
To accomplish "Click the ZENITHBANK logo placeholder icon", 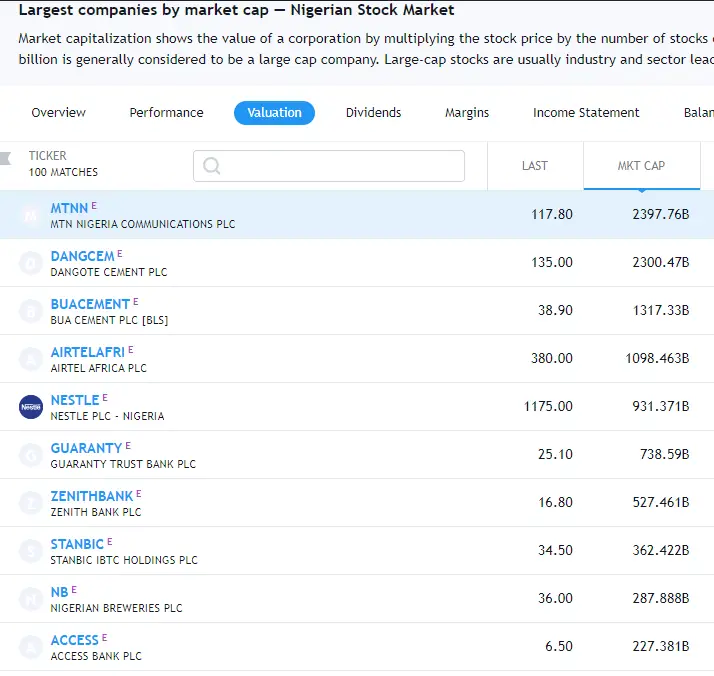I will coord(31,503).
